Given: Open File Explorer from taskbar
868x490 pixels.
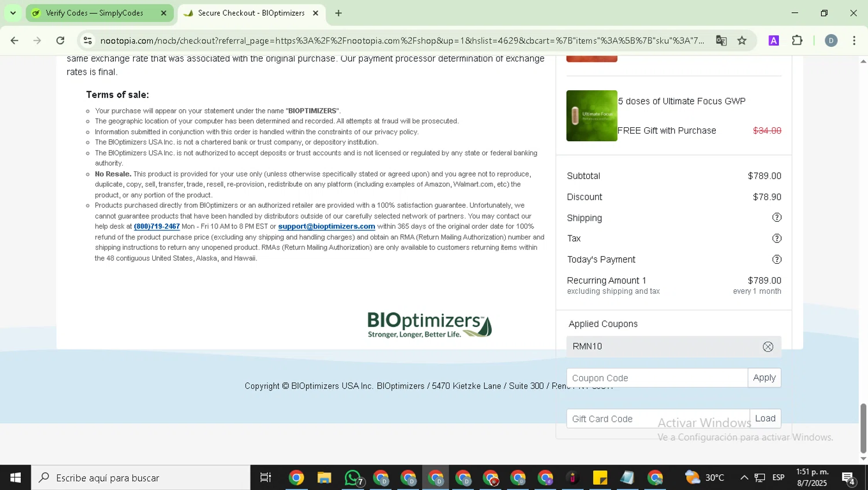Looking at the screenshot, I should pyautogui.click(x=324, y=478).
